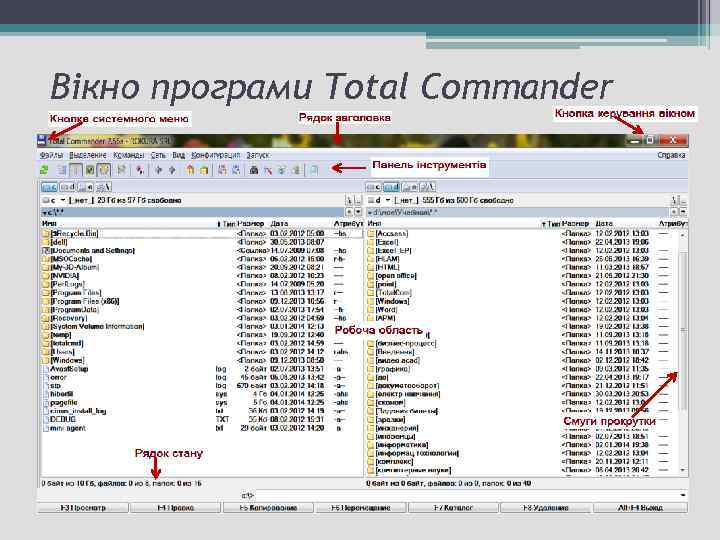This screenshot has width=720, height=540.
Task: Open the Запуск menu
Action: [258, 155]
